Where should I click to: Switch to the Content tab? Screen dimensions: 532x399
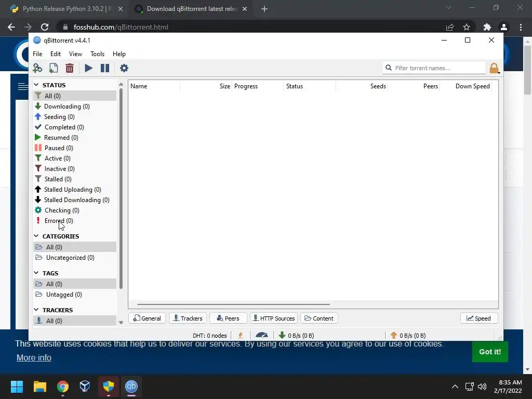319,318
